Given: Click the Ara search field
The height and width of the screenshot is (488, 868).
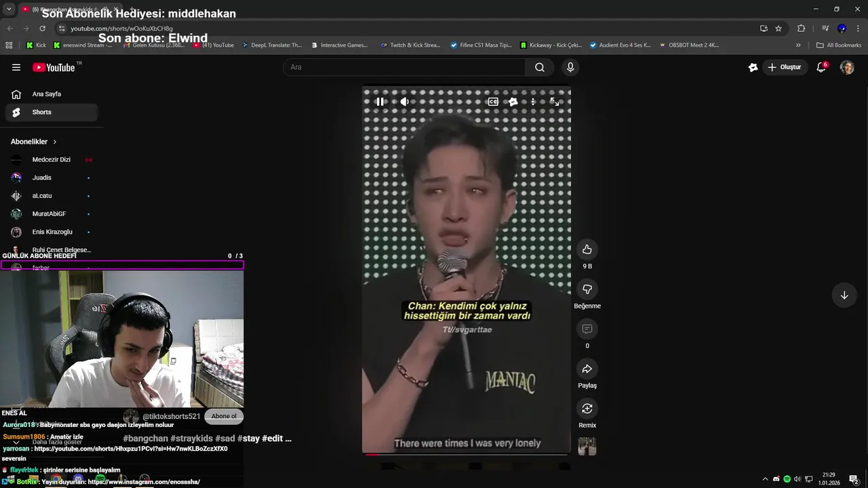Looking at the screenshot, I should coord(404,67).
